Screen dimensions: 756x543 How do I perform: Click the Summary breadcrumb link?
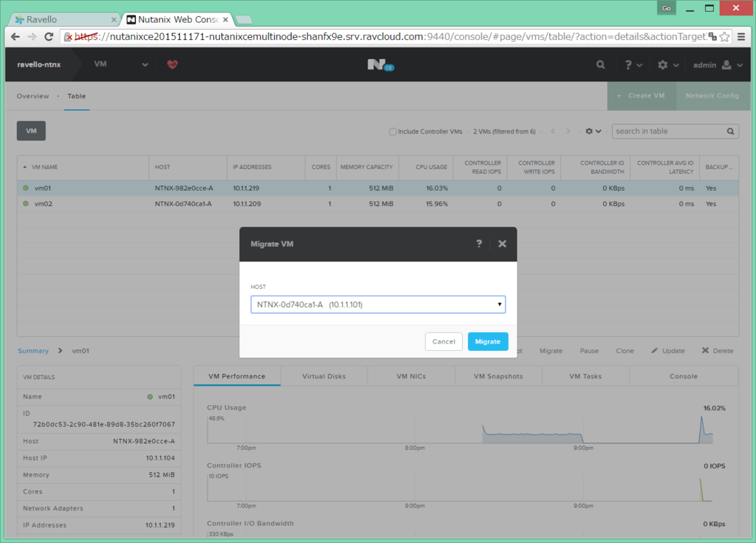[33, 351]
